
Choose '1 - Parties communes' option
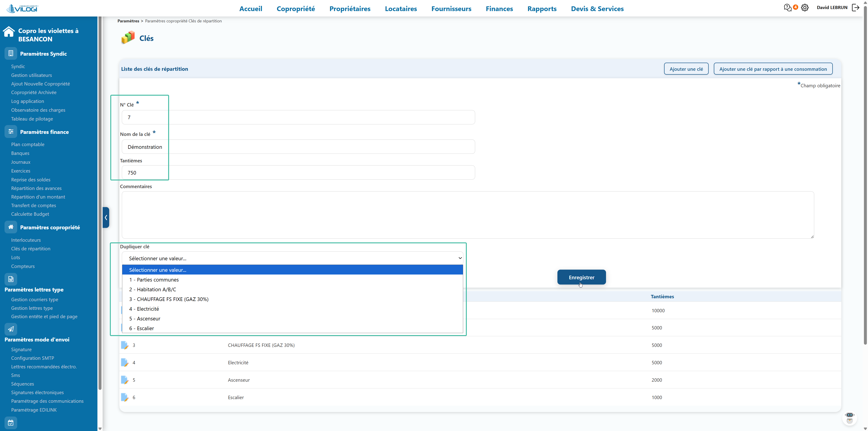pyautogui.click(x=292, y=280)
